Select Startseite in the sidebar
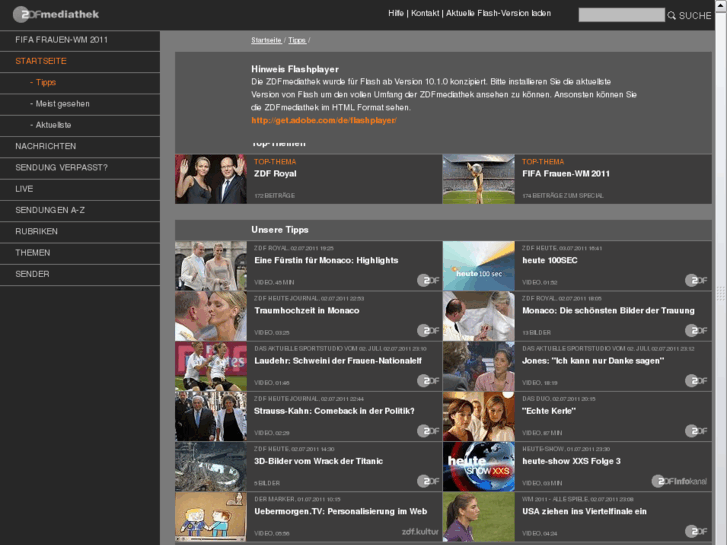The height and width of the screenshot is (545, 727). [80, 61]
